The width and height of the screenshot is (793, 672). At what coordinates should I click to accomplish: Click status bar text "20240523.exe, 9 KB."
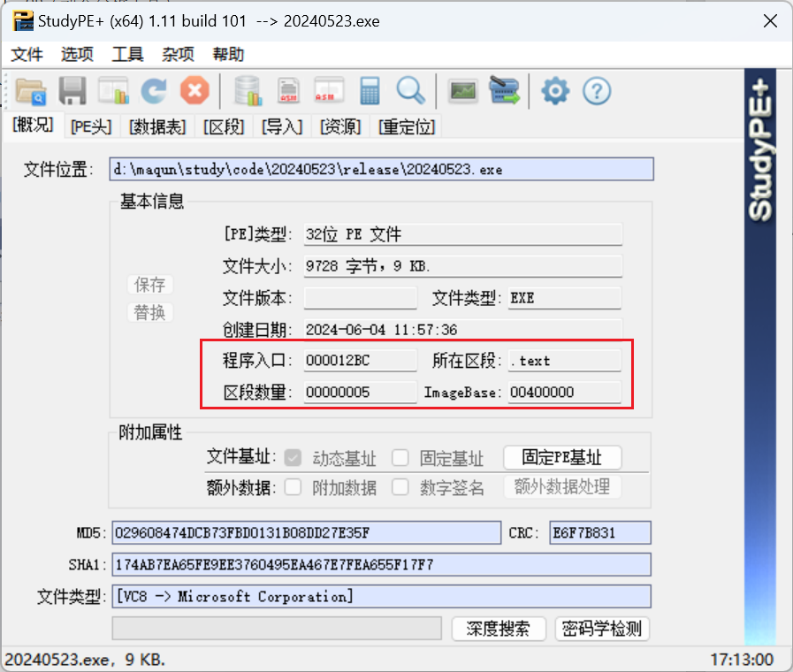85,660
